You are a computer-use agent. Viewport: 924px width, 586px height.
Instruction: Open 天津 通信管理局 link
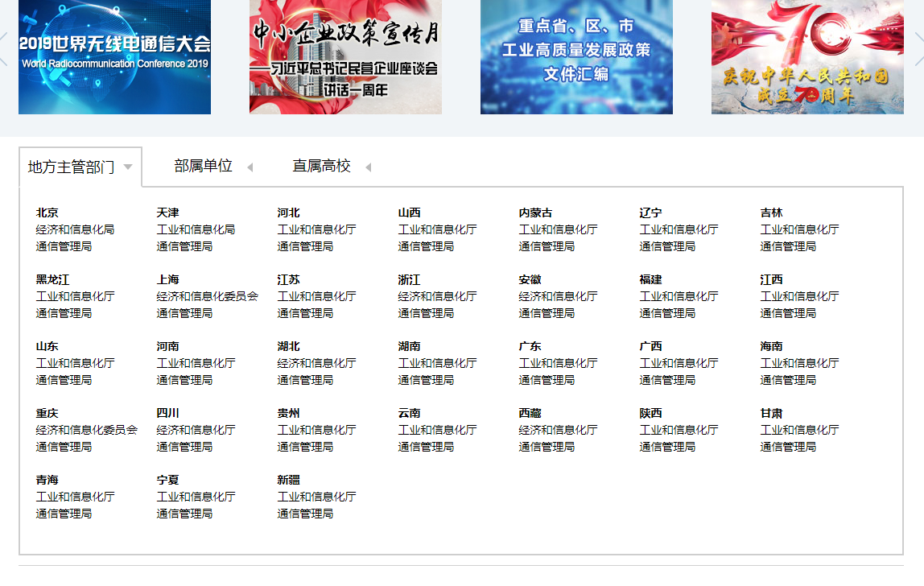tap(184, 246)
